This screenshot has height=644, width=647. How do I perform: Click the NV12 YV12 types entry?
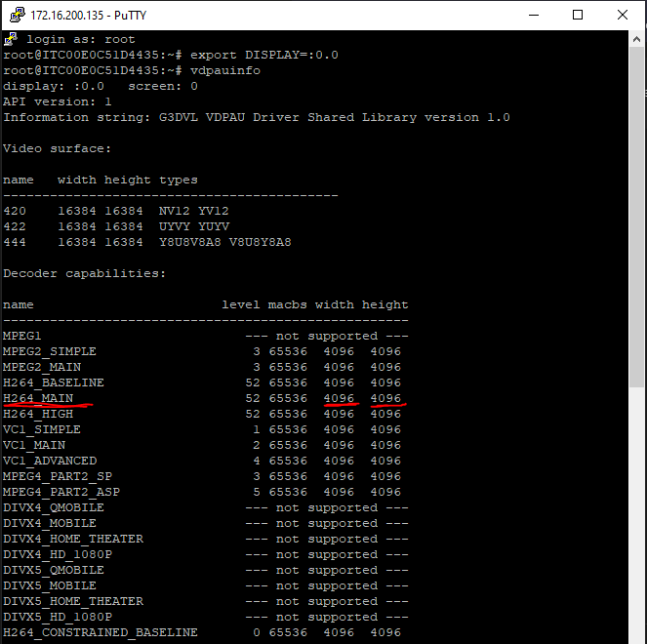point(193,211)
